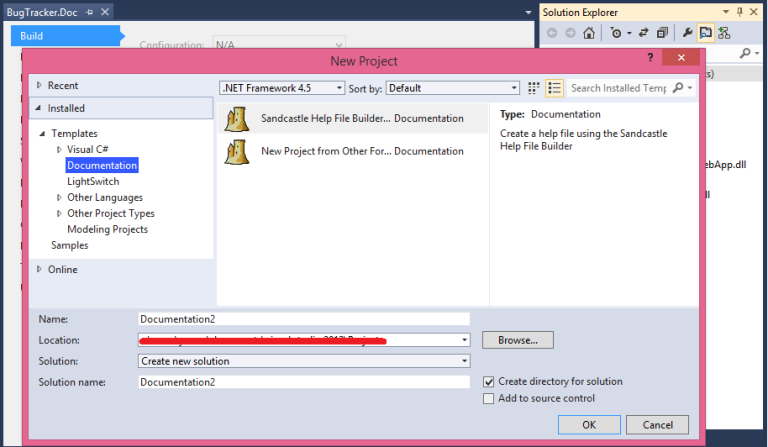Collapse the Templates tree node
This screenshot has height=447, width=768.
point(42,133)
